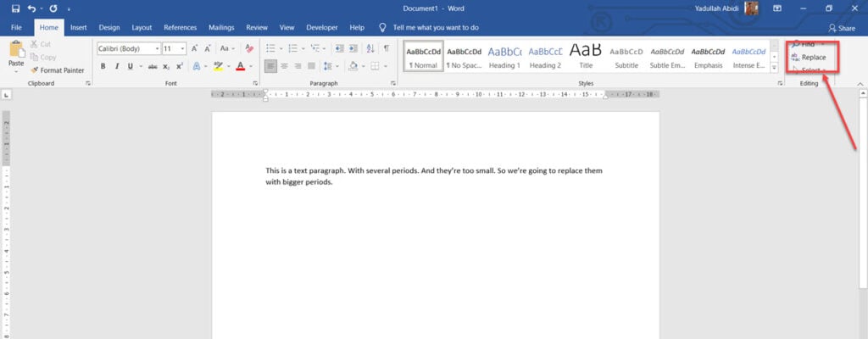The height and width of the screenshot is (339, 868).
Task: Toggle Italic formatting
Action: click(117, 66)
